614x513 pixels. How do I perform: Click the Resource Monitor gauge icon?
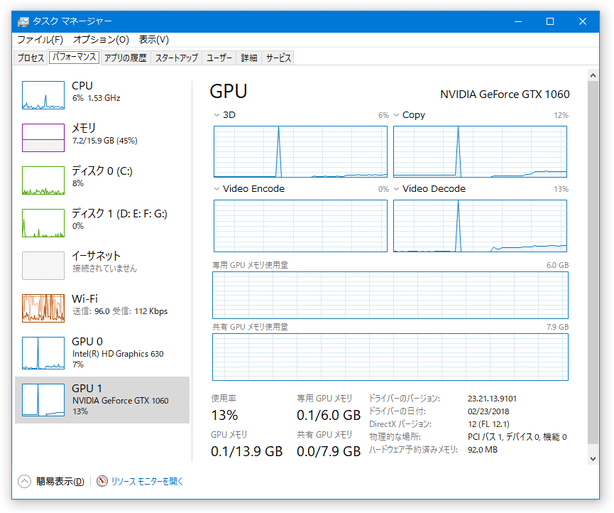point(102,481)
